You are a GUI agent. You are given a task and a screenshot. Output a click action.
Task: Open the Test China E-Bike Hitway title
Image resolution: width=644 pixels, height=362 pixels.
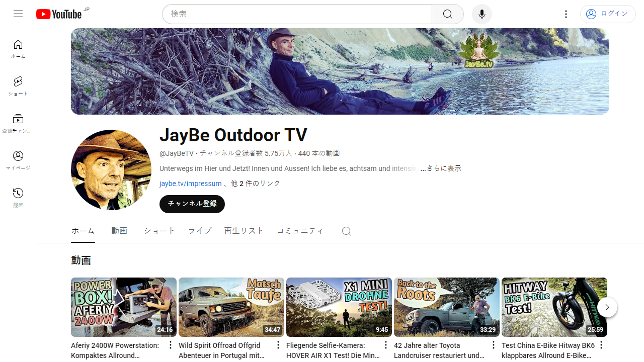[x=547, y=350]
